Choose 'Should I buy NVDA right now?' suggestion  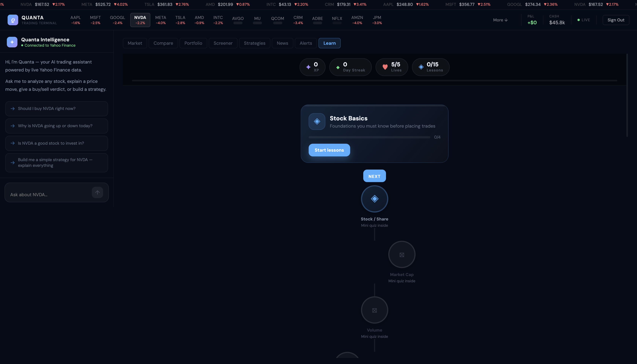click(56, 108)
